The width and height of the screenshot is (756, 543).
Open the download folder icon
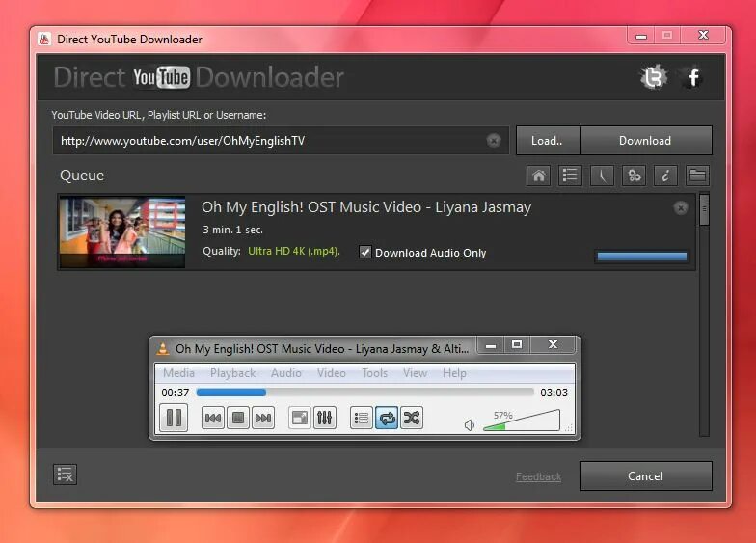pyautogui.click(x=697, y=176)
